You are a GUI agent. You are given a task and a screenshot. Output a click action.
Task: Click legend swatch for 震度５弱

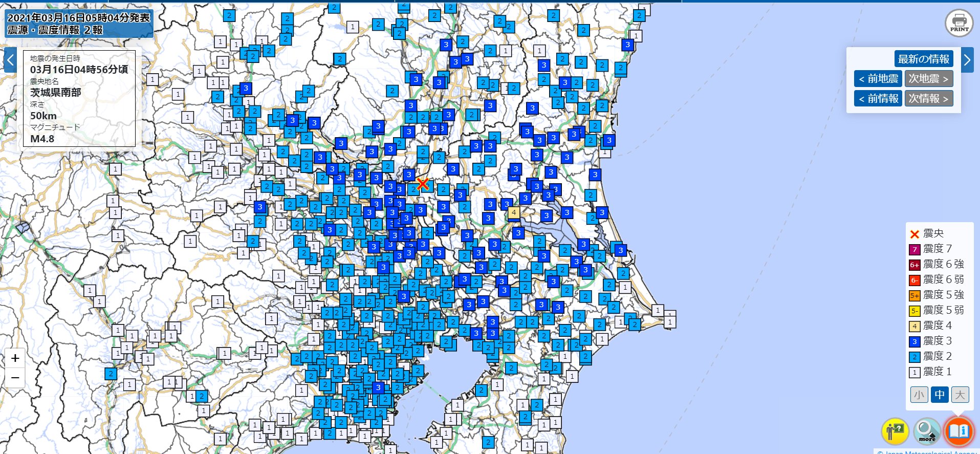[914, 311]
